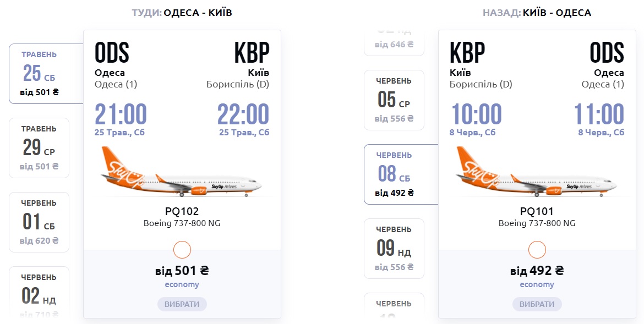This screenshot has width=644, height=324.
Task: Pick return date 09 Червень Sunday
Action: pos(394,248)
